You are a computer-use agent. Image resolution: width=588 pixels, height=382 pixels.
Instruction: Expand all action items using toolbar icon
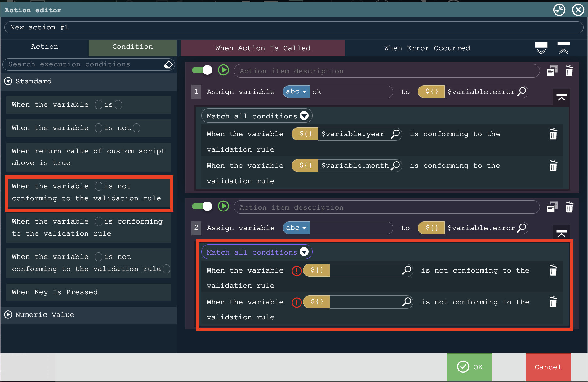(x=541, y=48)
